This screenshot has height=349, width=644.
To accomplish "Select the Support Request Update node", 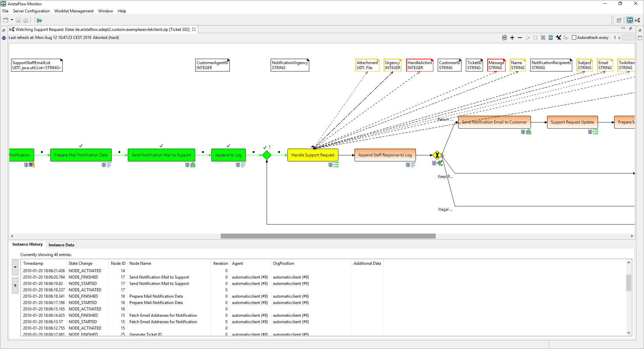I will coord(572,122).
